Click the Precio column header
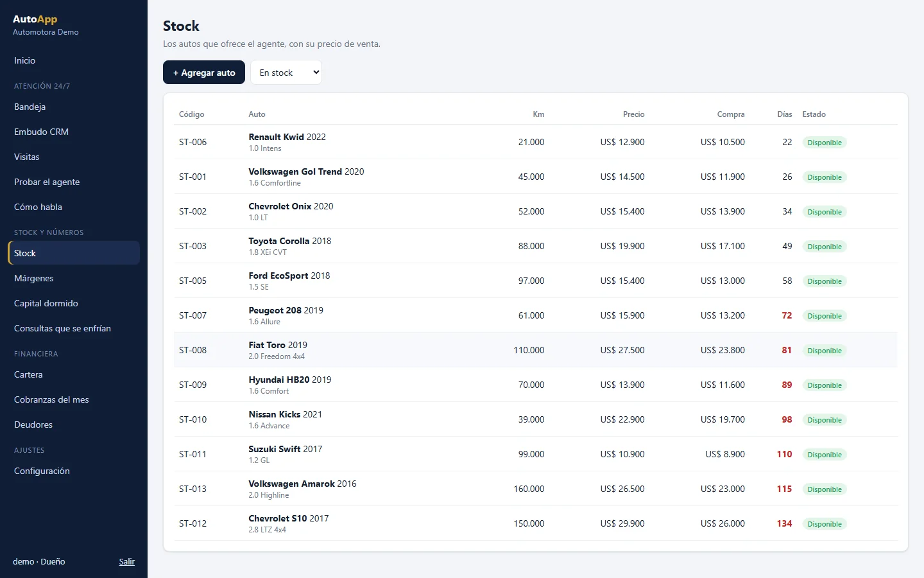 pyautogui.click(x=633, y=114)
